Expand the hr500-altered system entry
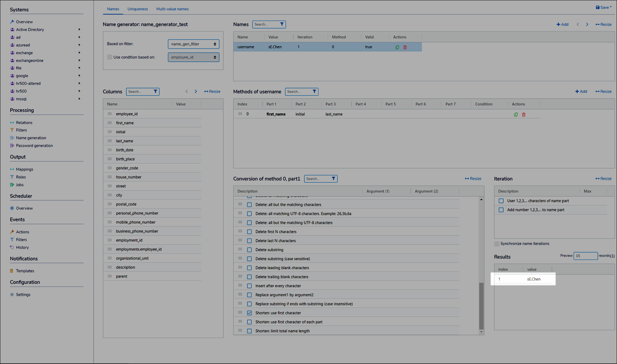617x364 pixels. coord(79,84)
